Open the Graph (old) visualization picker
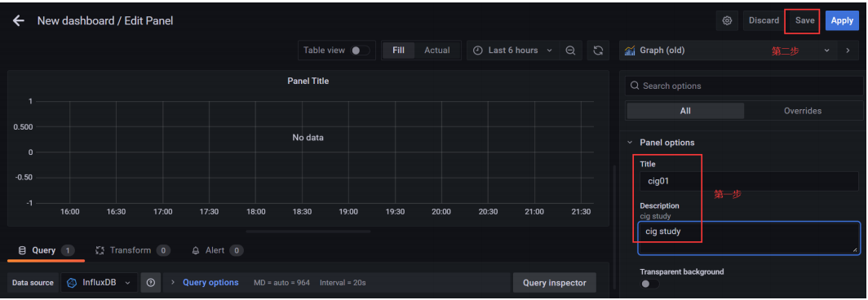The image size is (868, 300). [728, 51]
